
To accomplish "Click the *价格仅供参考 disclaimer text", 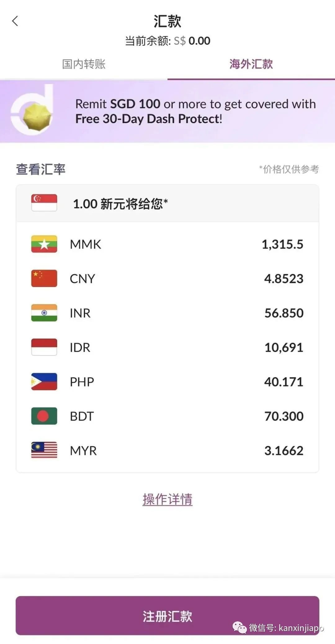I will [x=289, y=169].
